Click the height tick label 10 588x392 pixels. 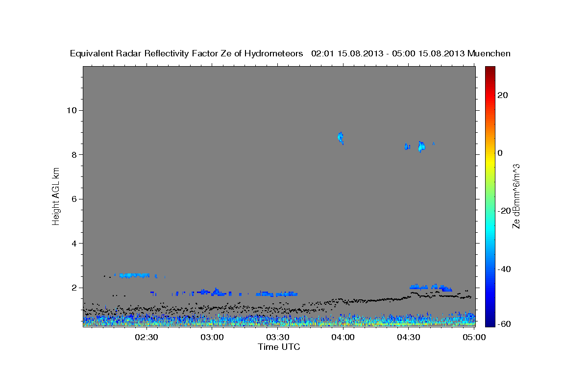coord(71,110)
